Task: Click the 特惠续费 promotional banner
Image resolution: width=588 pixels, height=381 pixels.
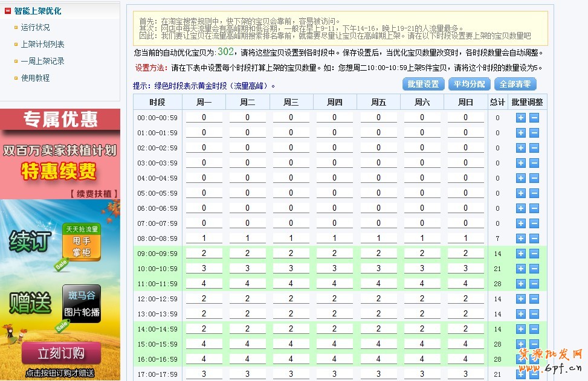Action: click(59, 172)
